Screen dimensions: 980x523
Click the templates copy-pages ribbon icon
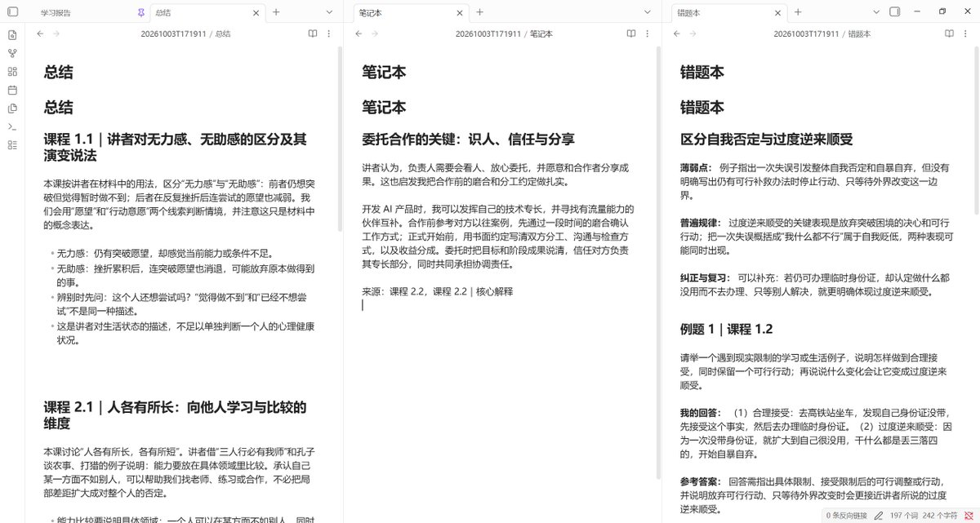(12, 108)
